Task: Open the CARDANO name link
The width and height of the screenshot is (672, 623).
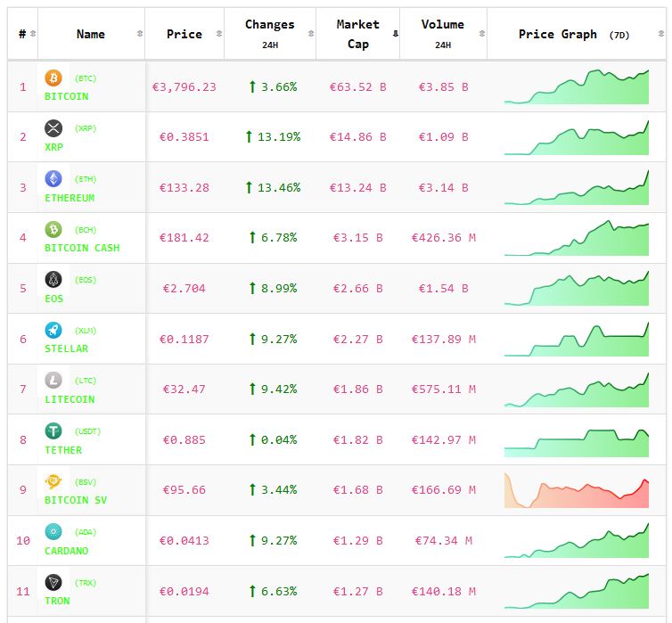Action: point(67,551)
